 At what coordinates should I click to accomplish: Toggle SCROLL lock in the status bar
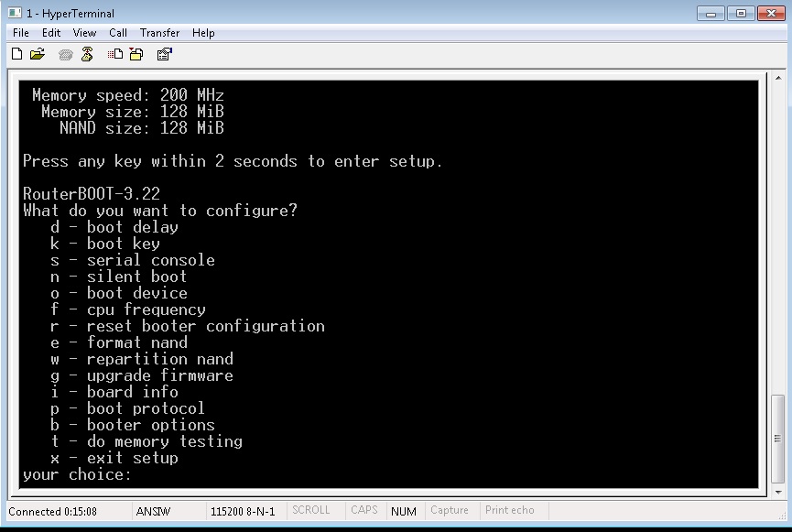point(312,510)
